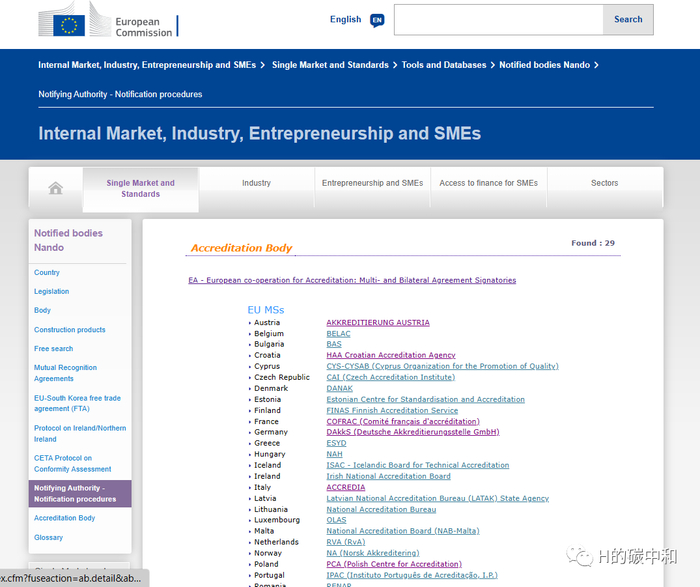Open Latvian National Accreditation Bureau link
Image resolution: width=700 pixels, height=587 pixels.
[438, 498]
